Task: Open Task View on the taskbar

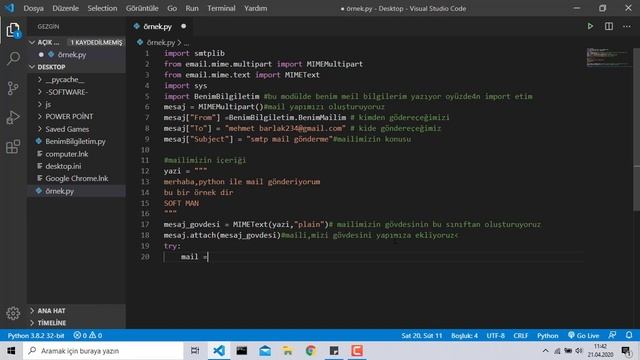Action: click(195, 351)
